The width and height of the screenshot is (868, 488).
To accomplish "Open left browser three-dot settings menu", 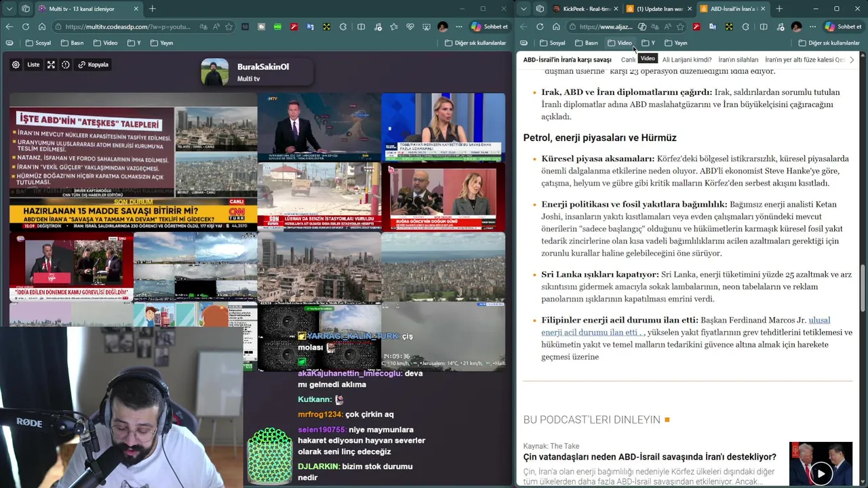I will (459, 26).
